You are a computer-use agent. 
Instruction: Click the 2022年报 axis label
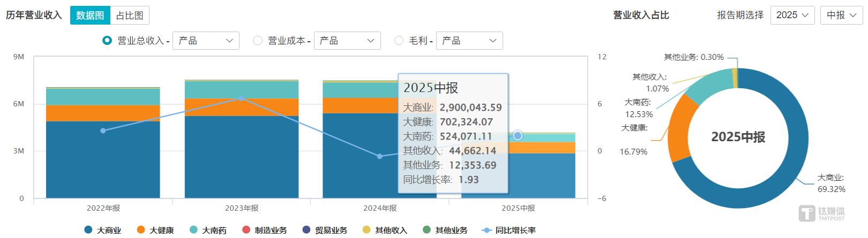103,208
